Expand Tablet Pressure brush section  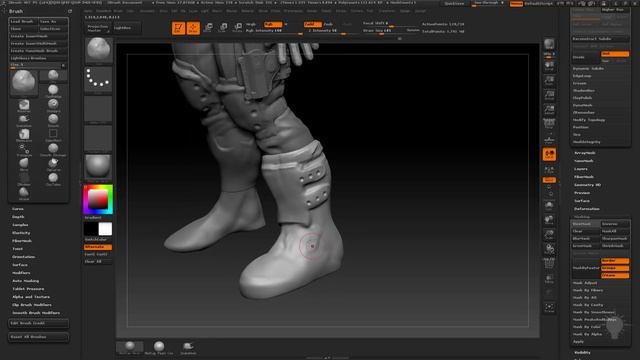tap(28, 289)
